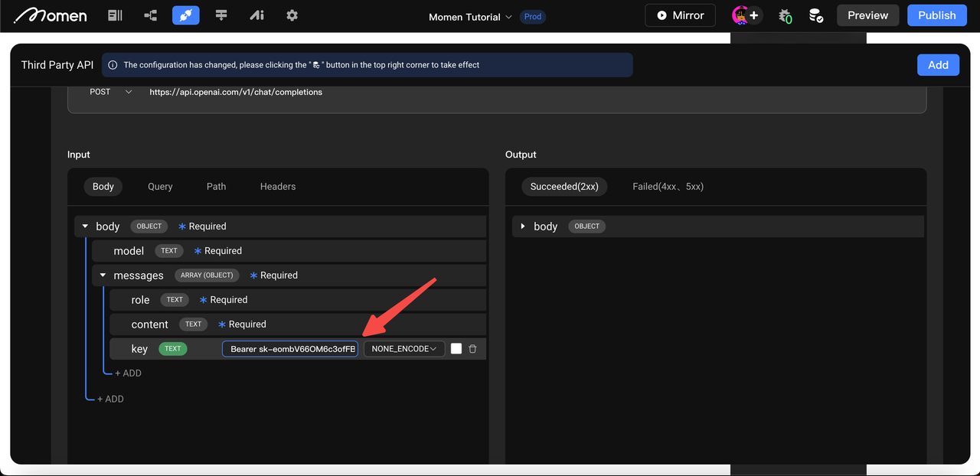Click the OBJECT badge on input body
Screen dimensions: 980x476
pyautogui.click(x=149, y=227)
